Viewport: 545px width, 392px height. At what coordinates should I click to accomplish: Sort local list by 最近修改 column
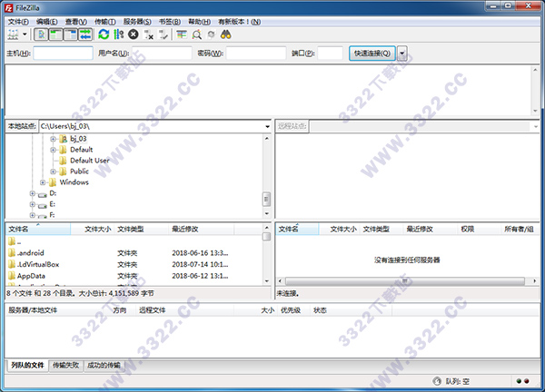pyautogui.click(x=202, y=230)
